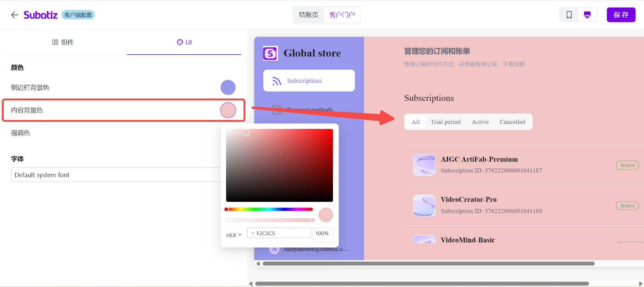Click the Global store logo icon

(x=270, y=53)
